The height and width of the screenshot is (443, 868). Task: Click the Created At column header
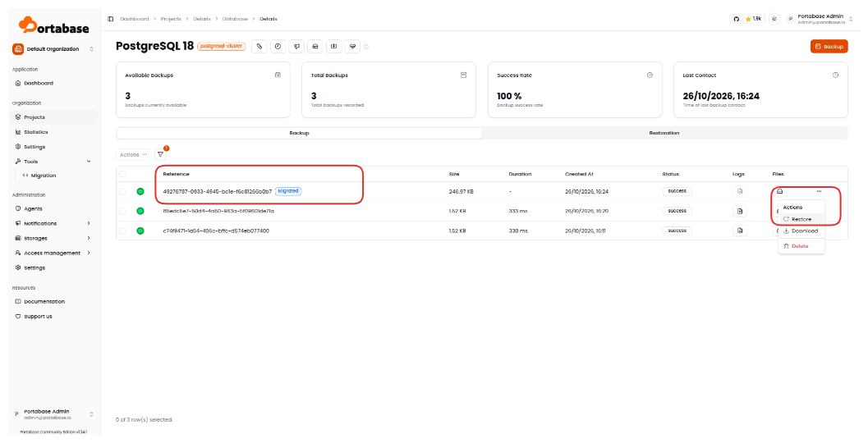click(x=579, y=174)
